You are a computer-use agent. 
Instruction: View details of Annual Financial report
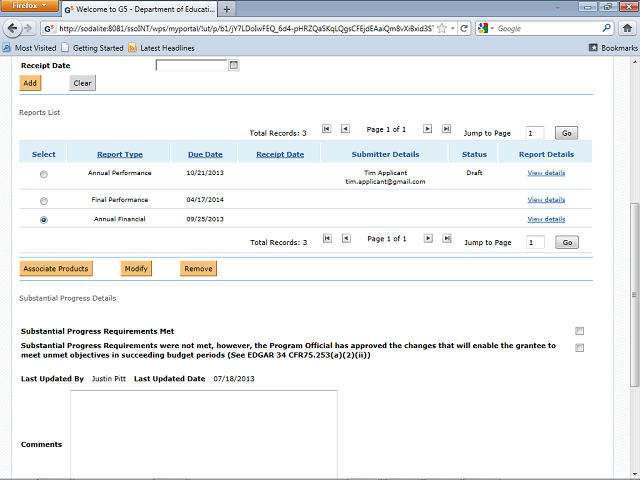[x=546, y=219]
